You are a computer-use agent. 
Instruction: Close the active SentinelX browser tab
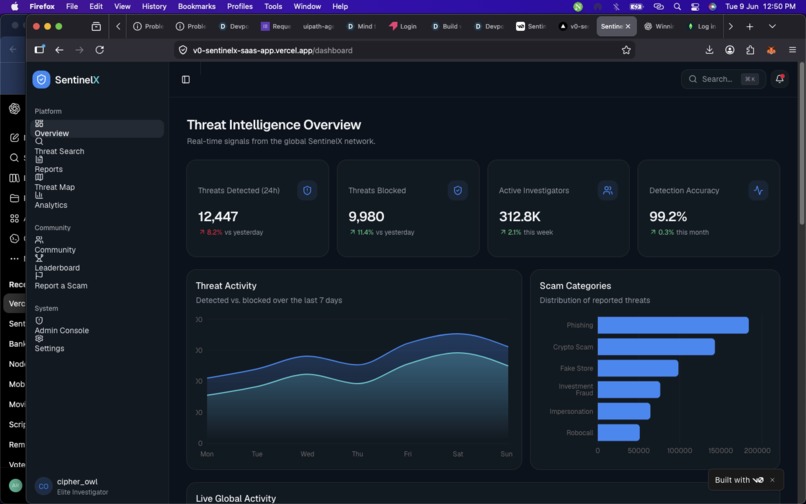click(x=628, y=26)
